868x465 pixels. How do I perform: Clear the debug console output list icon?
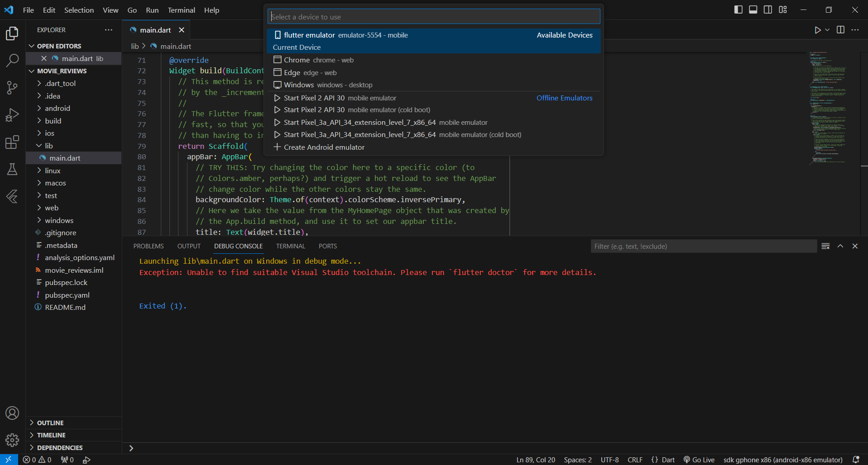pos(825,246)
